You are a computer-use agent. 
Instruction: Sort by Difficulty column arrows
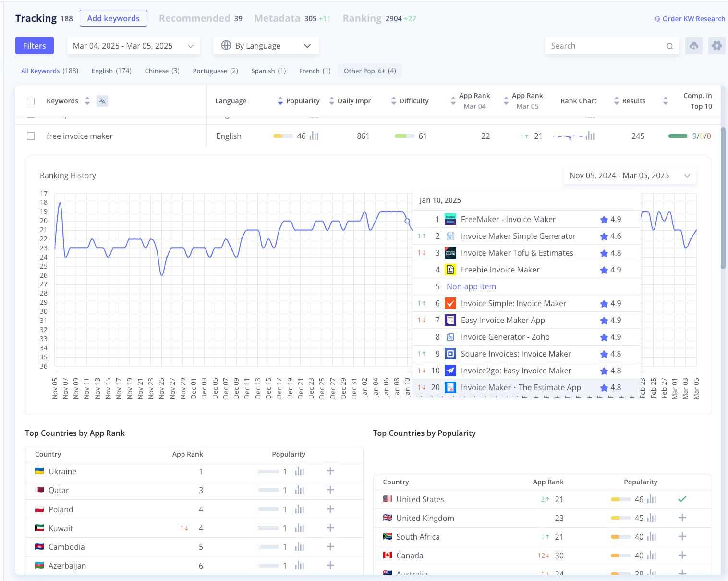(x=394, y=101)
